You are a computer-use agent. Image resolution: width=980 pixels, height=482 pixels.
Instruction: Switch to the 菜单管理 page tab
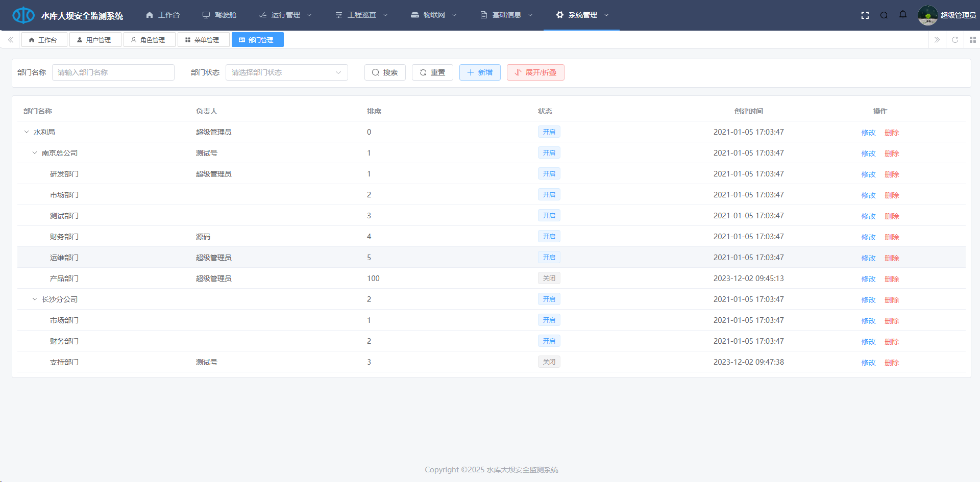point(203,40)
